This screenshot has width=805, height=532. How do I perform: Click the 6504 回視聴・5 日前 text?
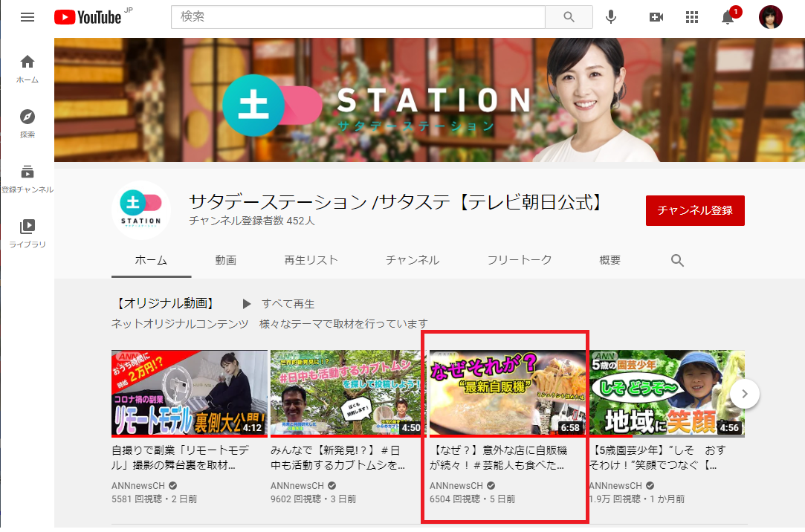tap(472, 499)
